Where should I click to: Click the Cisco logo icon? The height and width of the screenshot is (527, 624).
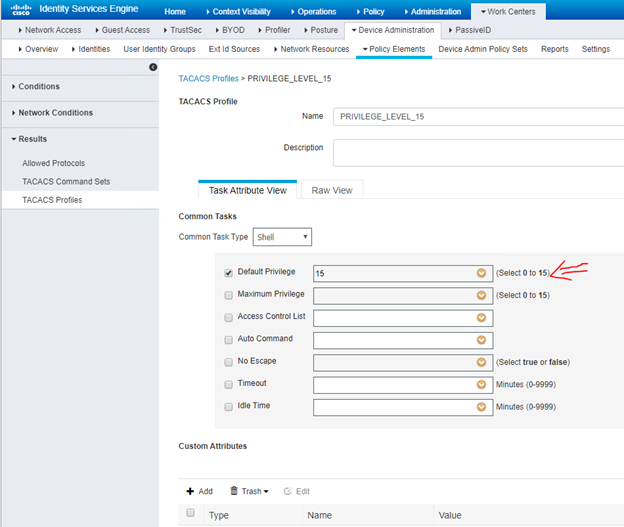pyautogui.click(x=21, y=10)
